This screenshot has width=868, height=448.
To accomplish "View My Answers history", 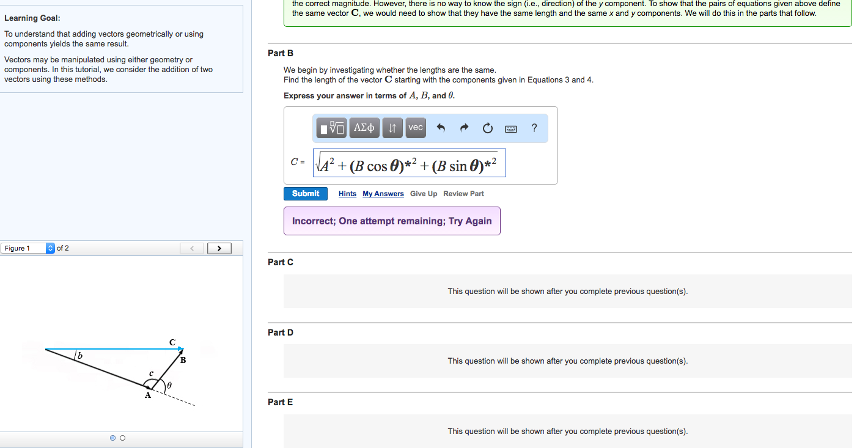I will [x=383, y=194].
